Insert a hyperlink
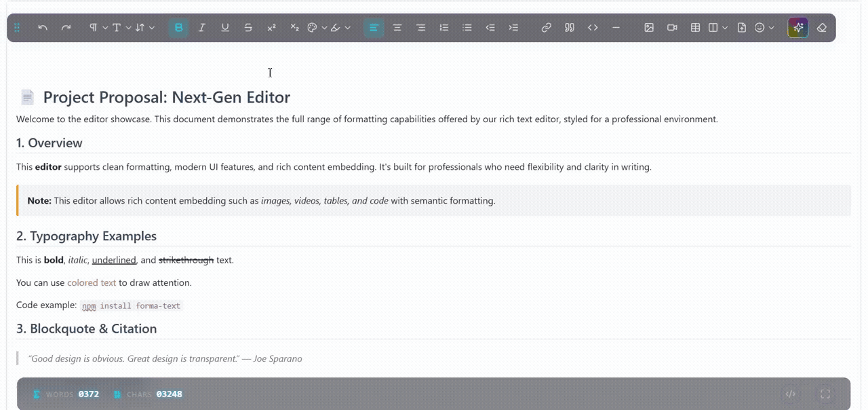This screenshot has width=868, height=410. 547,28
